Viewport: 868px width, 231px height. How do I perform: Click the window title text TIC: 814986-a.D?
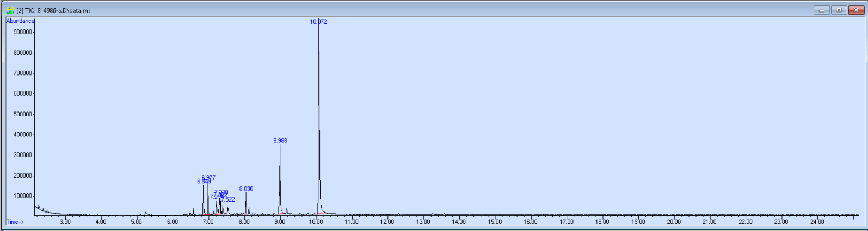click(x=53, y=10)
